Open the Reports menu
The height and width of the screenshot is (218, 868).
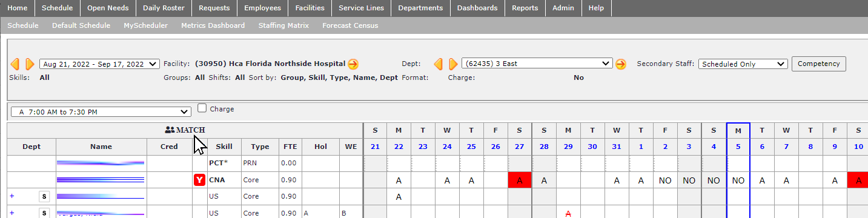525,8
